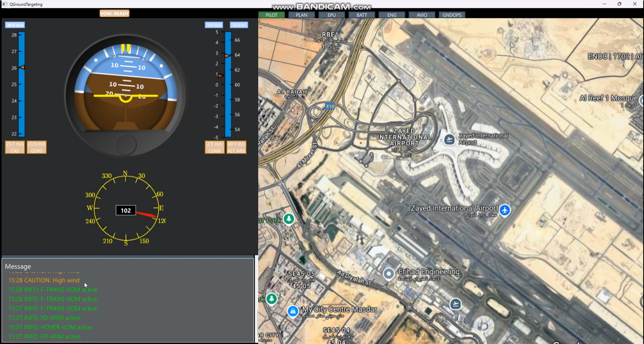Click the ENOC 1702 map label
The image size is (644, 344).
[x=615, y=56]
